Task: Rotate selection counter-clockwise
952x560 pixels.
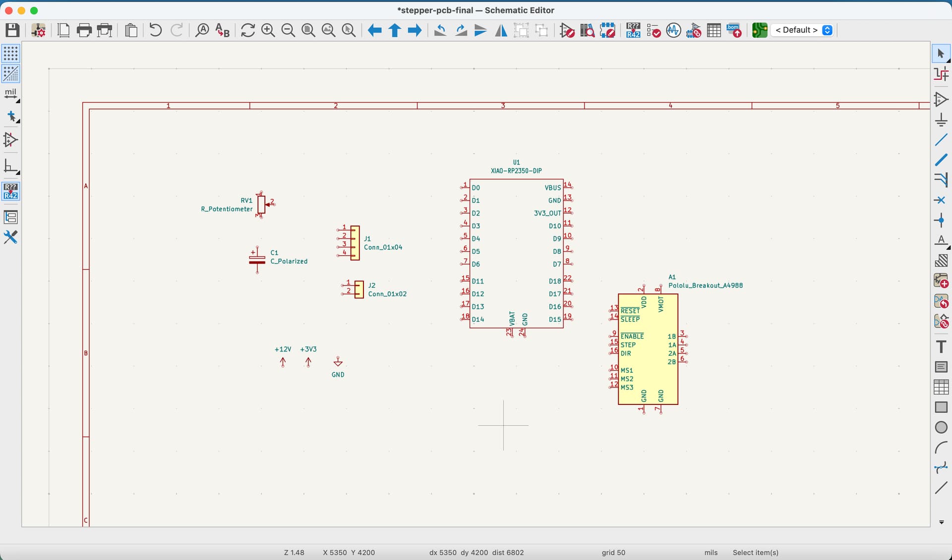Action: tap(440, 30)
